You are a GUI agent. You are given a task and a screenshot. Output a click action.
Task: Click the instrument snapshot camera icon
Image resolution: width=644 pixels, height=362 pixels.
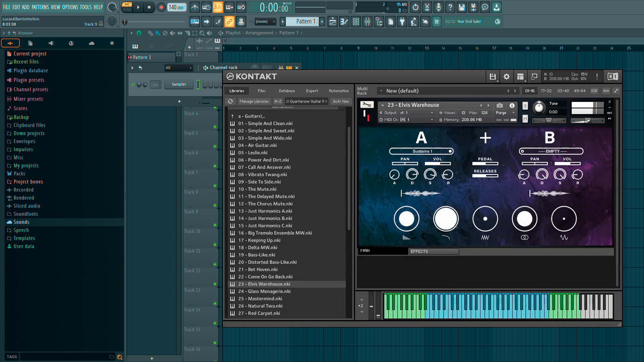tap(500, 106)
